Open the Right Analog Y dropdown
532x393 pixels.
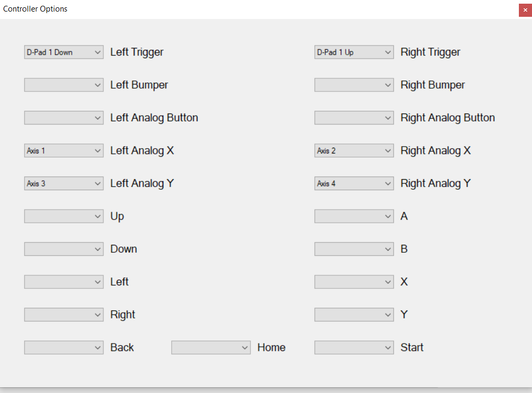coord(354,183)
